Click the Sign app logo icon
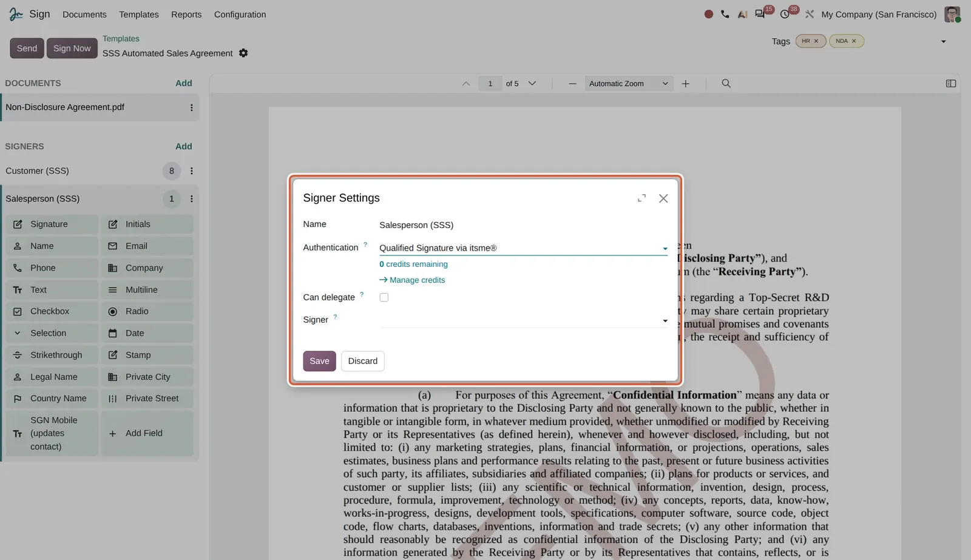The height and width of the screenshot is (560, 971). click(x=16, y=14)
